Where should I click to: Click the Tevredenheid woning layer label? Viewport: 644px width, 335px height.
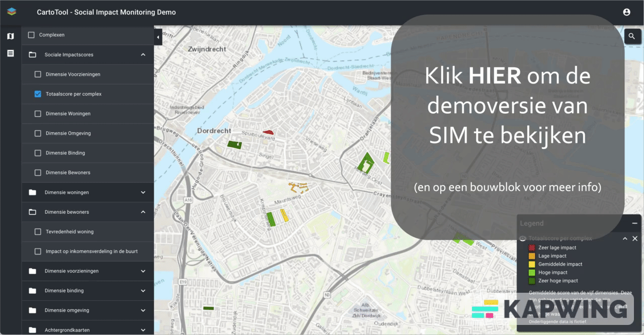(69, 232)
